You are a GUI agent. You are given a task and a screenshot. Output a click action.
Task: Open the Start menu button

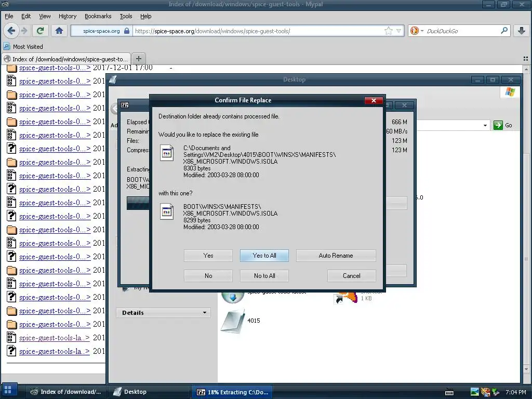[x=8, y=390]
